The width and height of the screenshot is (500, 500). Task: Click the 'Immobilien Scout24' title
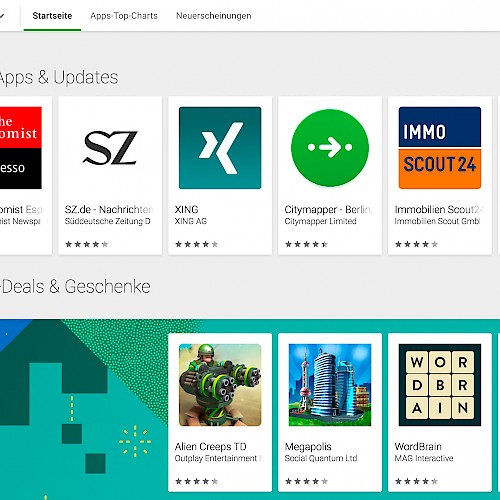point(439,209)
